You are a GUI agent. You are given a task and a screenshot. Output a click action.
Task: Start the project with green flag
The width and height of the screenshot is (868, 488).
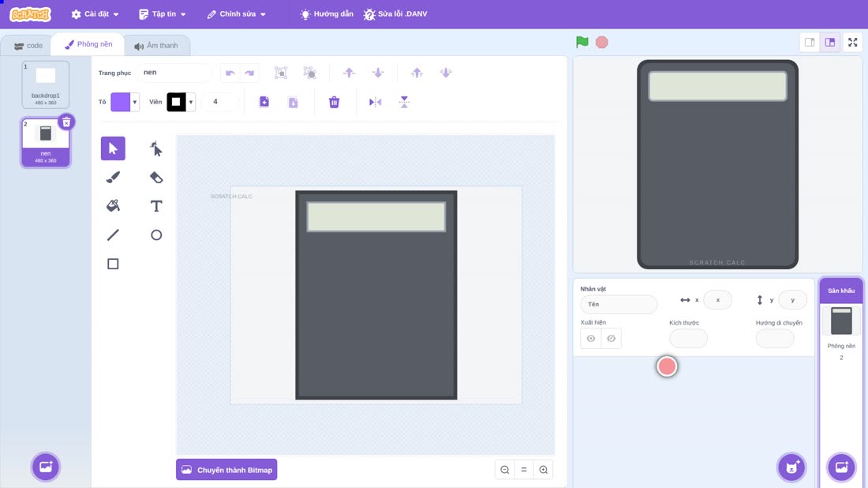tap(582, 42)
